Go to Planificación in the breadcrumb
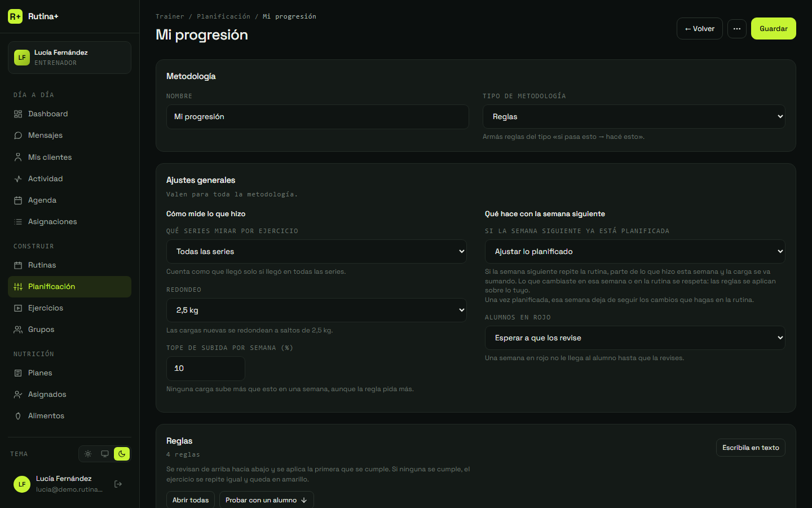Viewport: 812px width, 508px height. point(223,16)
